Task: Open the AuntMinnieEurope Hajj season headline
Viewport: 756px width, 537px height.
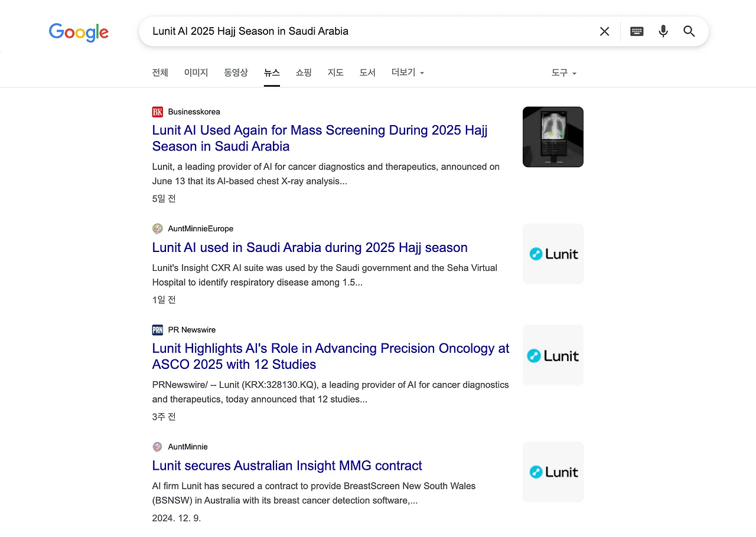Action: (x=310, y=247)
